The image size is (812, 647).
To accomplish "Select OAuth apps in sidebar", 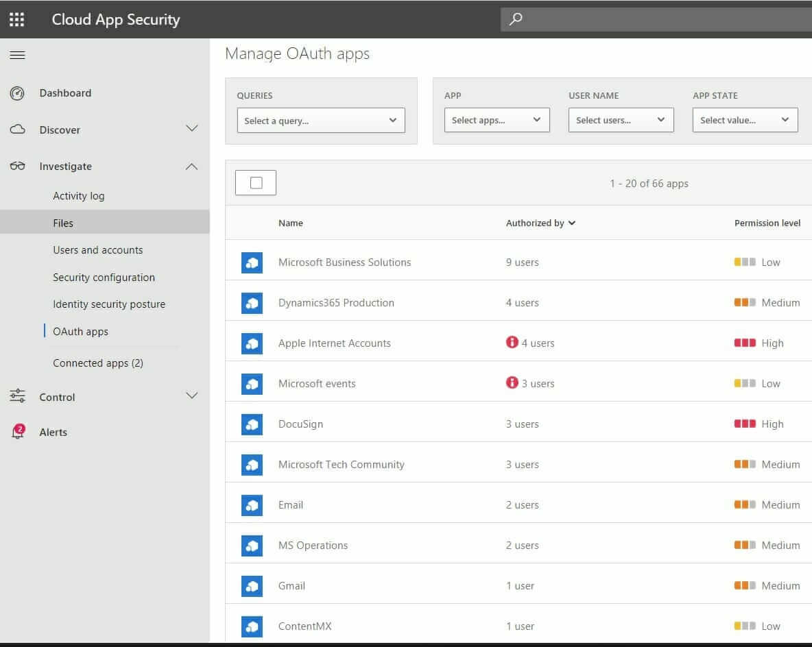I will 80,332.
